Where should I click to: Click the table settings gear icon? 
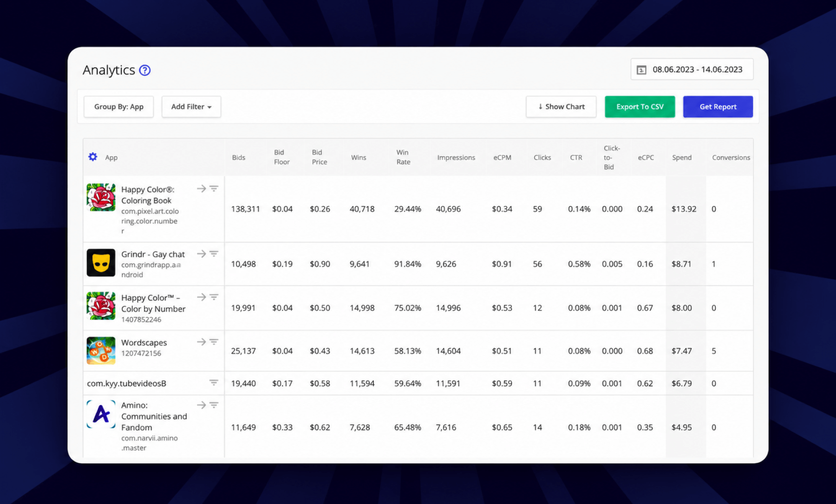(93, 157)
